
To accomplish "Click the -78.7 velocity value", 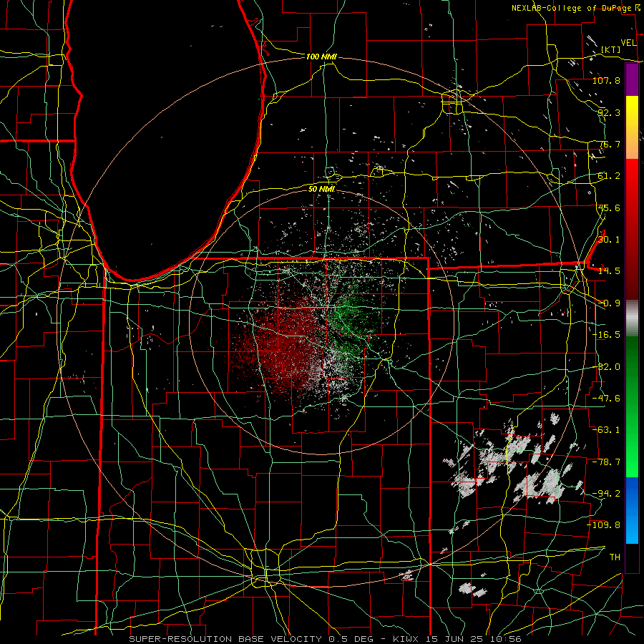I will 606,462.
